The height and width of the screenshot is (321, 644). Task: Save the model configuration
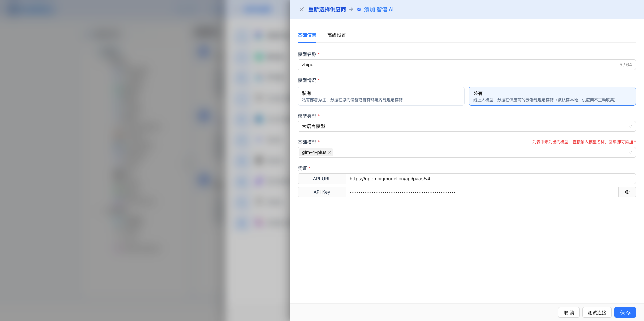625,312
